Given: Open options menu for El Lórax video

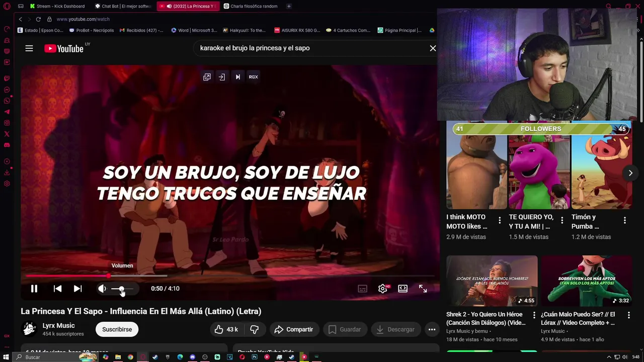Looking at the screenshot, I should 628,315.
